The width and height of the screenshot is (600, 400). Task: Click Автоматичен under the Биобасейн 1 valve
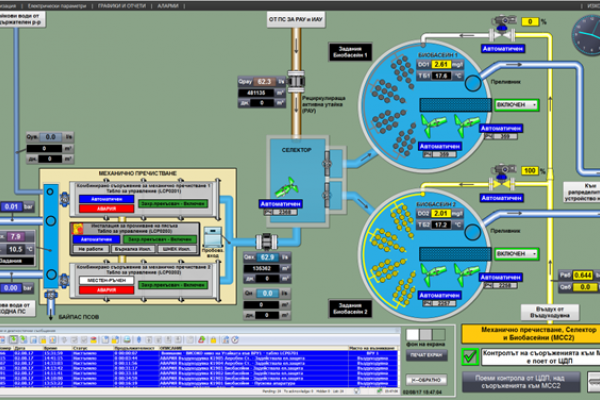pyautogui.click(x=502, y=49)
